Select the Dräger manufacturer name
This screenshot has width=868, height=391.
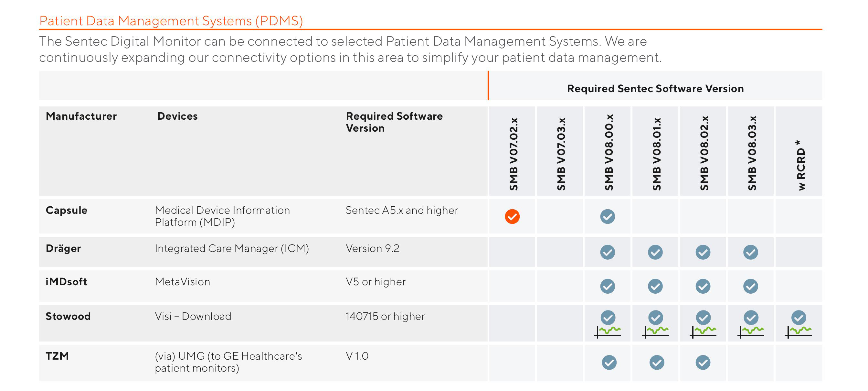click(x=63, y=248)
